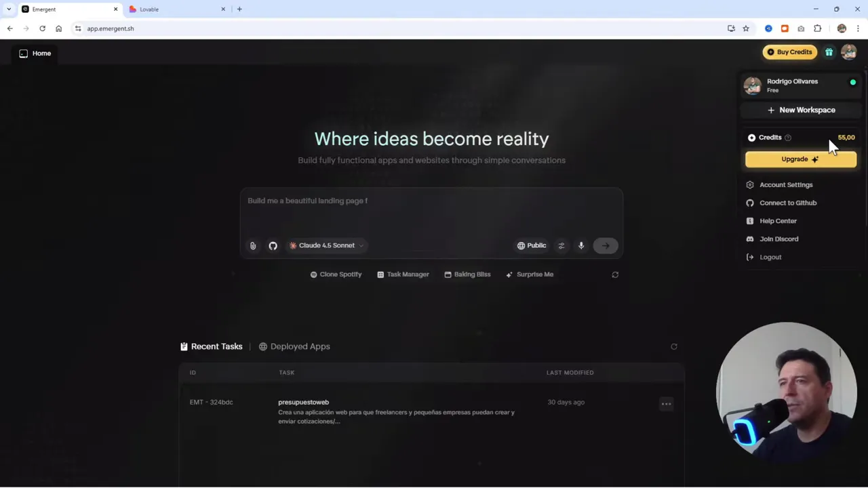Toggle the bookmark star in the address bar
The height and width of the screenshot is (488, 868).
(x=745, y=28)
